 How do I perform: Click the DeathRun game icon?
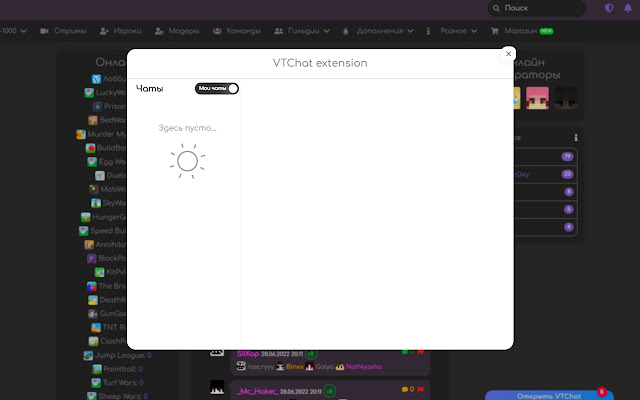[93, 300]
